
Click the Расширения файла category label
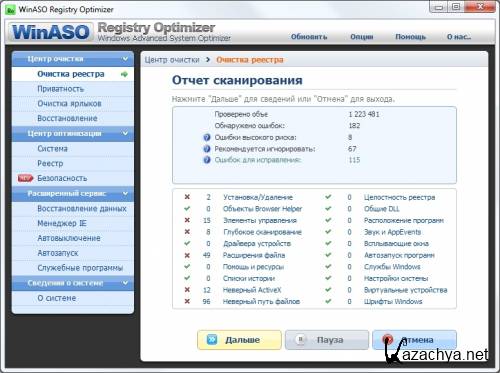254,255
